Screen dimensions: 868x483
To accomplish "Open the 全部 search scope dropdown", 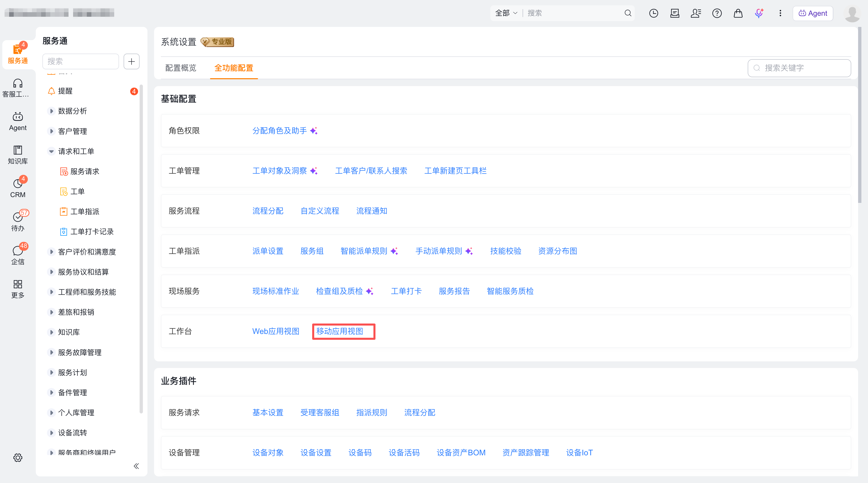I will tap(506, 13).
